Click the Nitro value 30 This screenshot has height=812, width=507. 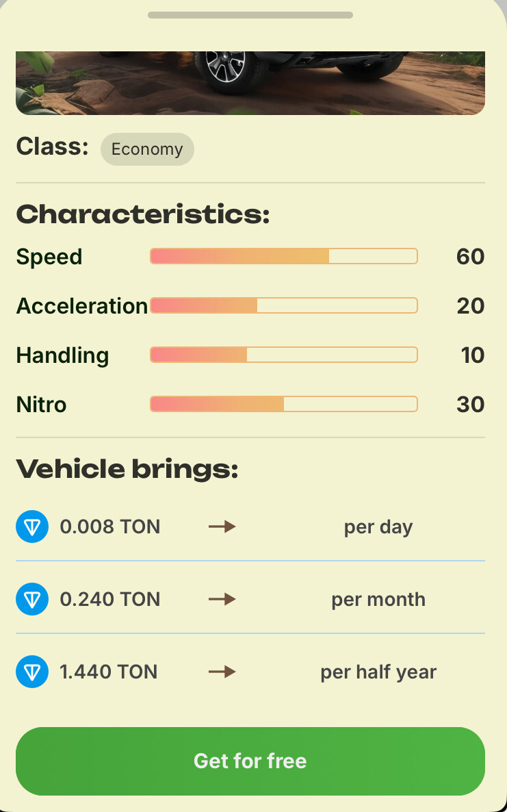coord(470,405)
